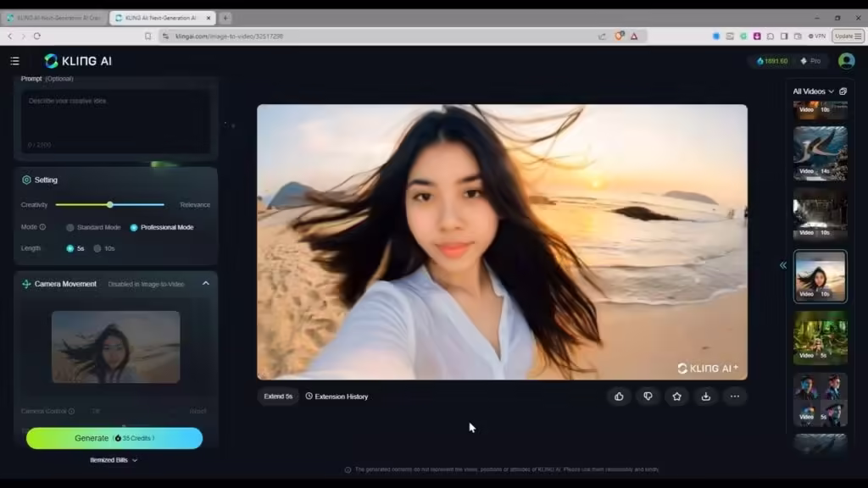Choose the 5s length option
Image resolution: width=868 pixels, height=488 pixels.
[x=70, y=248]
